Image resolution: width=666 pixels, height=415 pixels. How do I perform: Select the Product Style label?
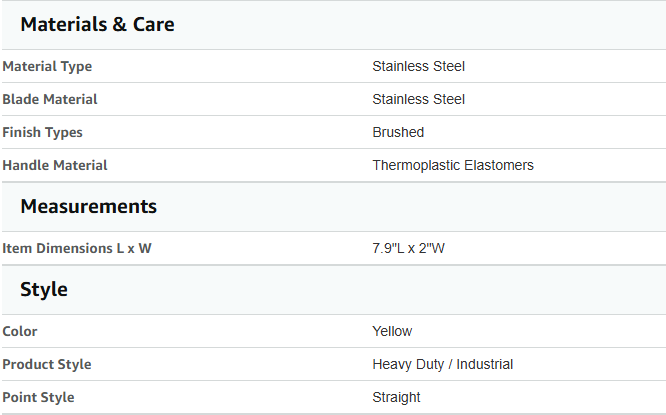47,364
